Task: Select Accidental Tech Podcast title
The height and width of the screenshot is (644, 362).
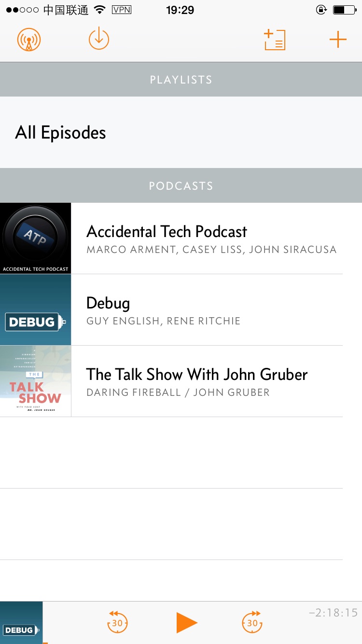Action: coord(167,232)
